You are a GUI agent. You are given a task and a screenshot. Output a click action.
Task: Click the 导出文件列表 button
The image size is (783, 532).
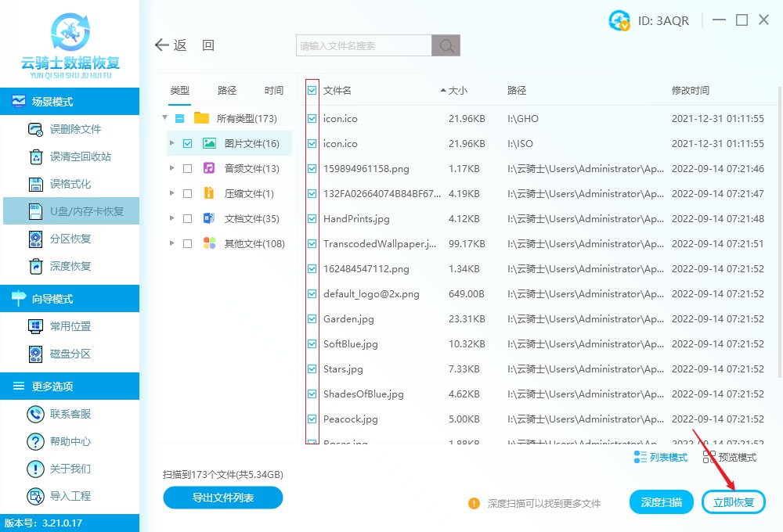[x=222, y=498]
